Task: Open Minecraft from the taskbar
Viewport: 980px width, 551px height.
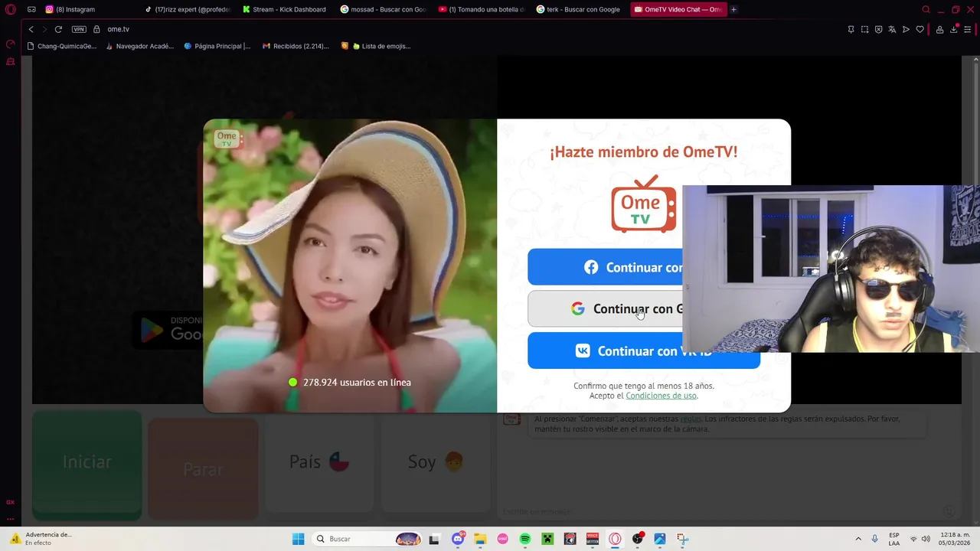Action: coord(547,539)
